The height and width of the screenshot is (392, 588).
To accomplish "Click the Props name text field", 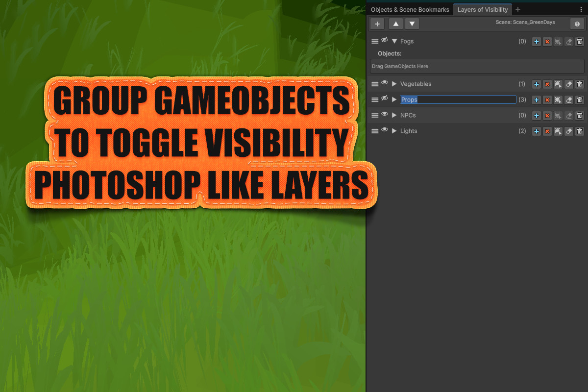I will tap(458, 99).
